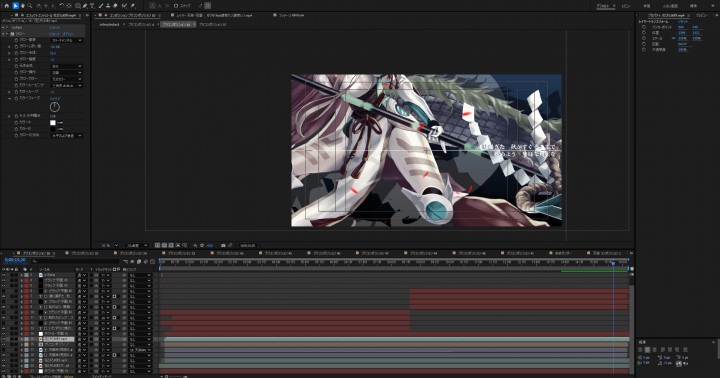This screenshot has width=720, height=378.
Task: Click the カラーフェーズ angle dial
Action: [55, 107]
